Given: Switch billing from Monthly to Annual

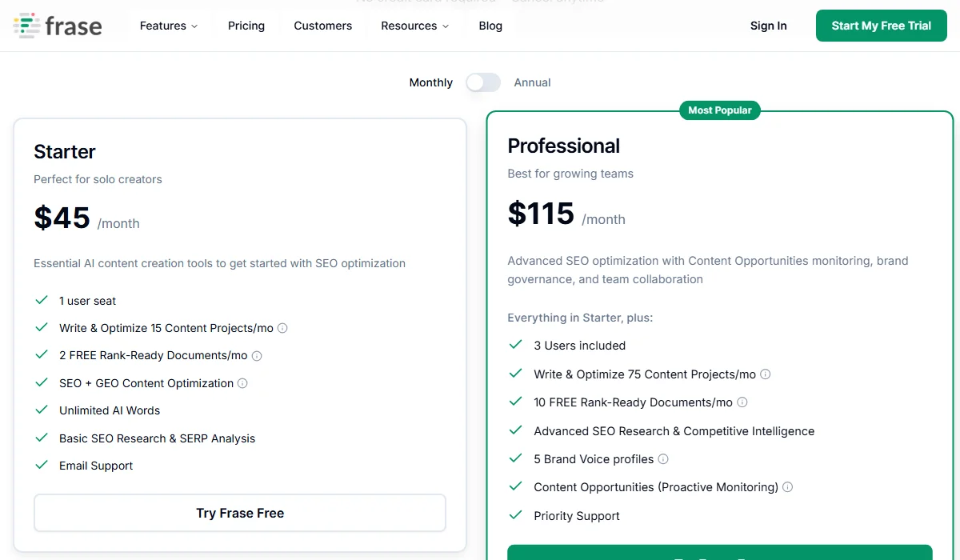Looking at the screenshot, I should 483,82.
